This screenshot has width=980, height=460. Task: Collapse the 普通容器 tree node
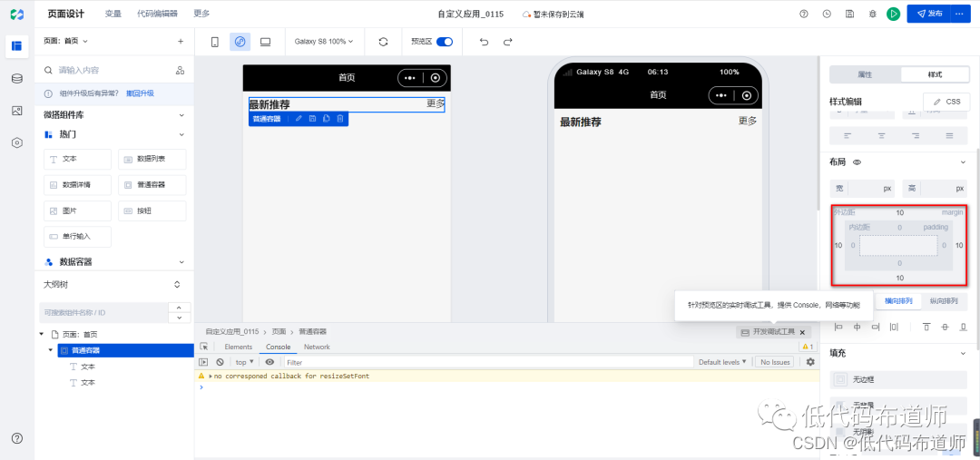50,350
